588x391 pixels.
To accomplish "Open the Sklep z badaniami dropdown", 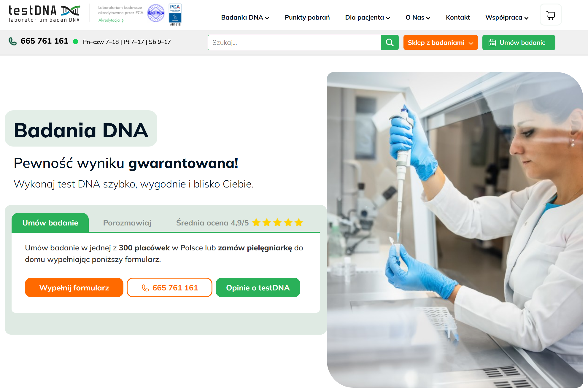I will 440,42.
